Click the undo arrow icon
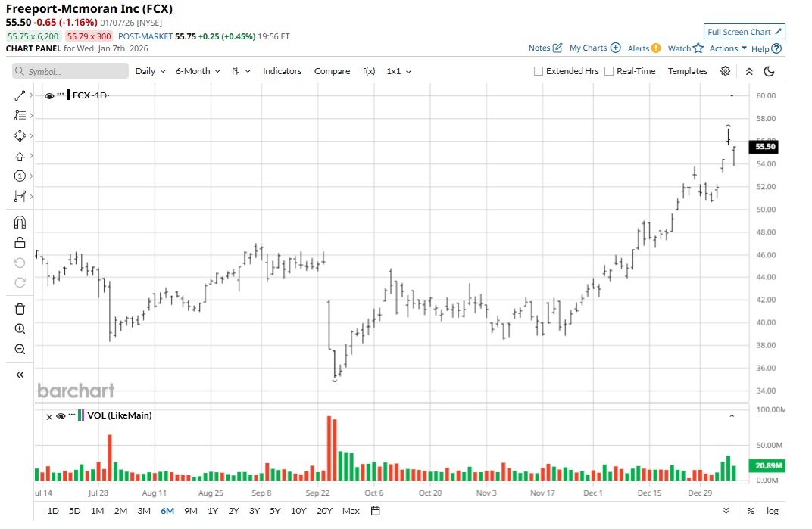Screen dimensions: 812x529 coord(20,263)
